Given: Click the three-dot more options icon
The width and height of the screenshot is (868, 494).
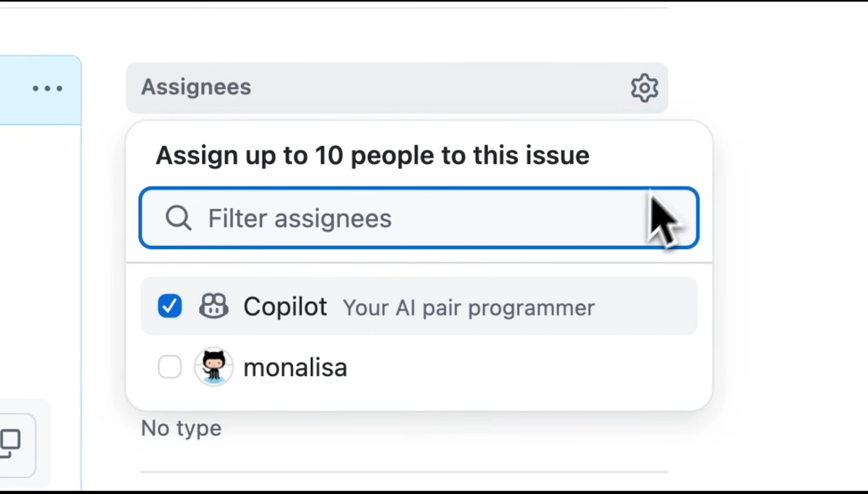Looking at the screenshot, I should (x=48, y=88).
